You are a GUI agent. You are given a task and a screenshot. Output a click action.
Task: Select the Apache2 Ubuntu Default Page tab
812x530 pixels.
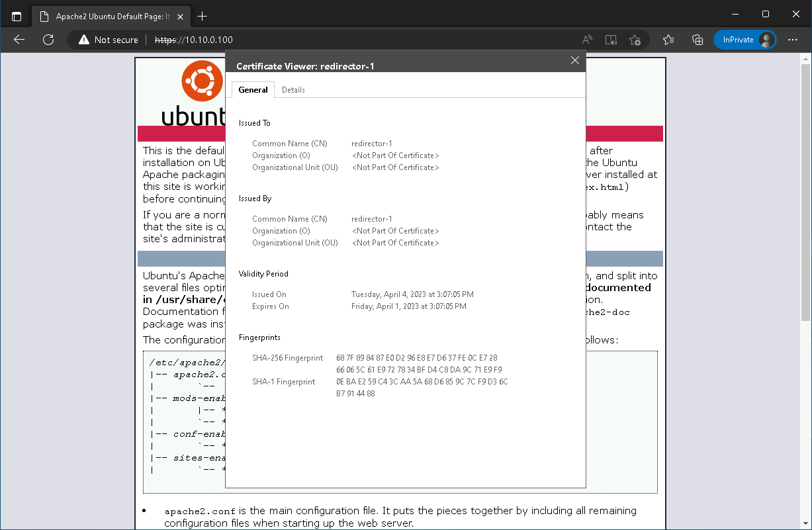tap(106, 16)
